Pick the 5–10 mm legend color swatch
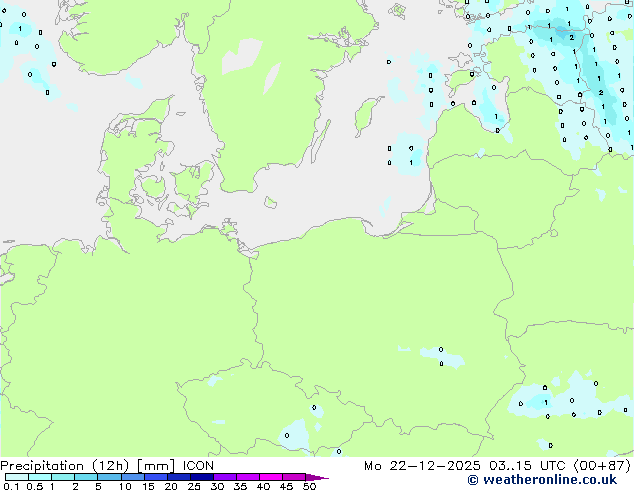The width and height of the screenshot is (634, 490). coord(109,477)
